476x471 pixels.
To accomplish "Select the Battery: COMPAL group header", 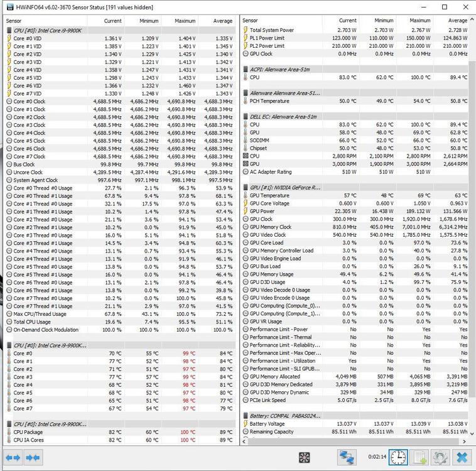I will click(x=284, y=416).
